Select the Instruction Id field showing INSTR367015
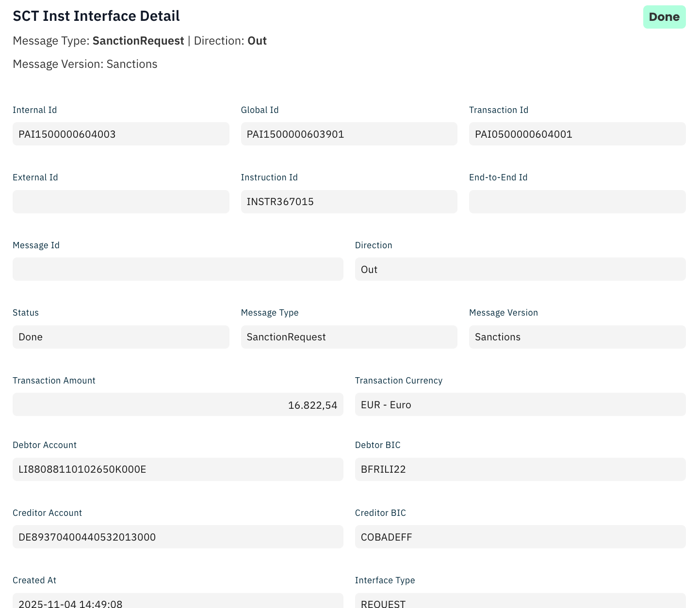This screenshot has width=700, height=608. click(x=349, y=202)
